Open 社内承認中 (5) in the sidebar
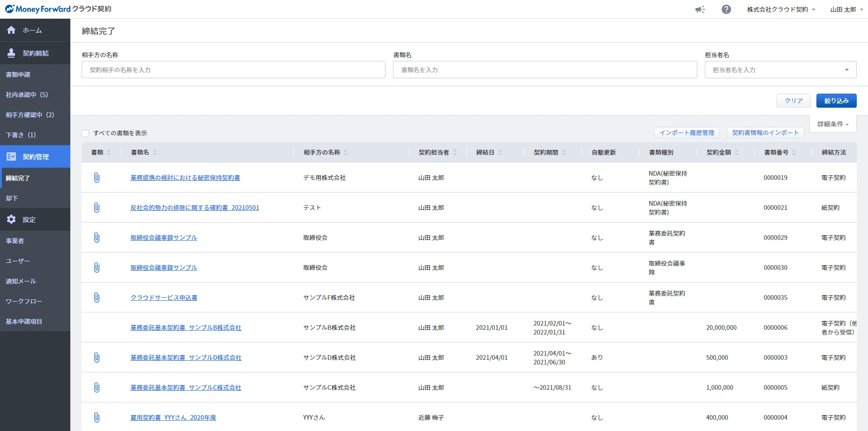Image resolution: width=868 pixels, height=431 pixels. (35, 95)
